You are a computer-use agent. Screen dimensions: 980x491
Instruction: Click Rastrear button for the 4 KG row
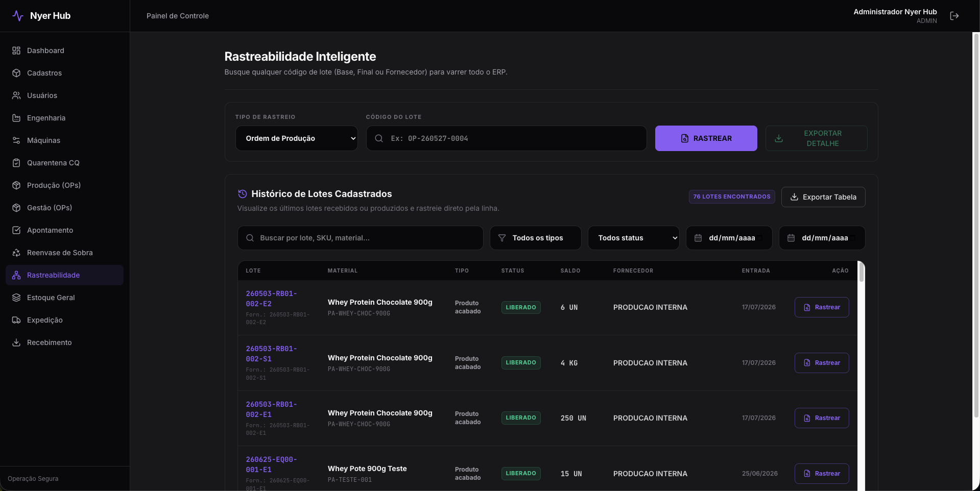click(x=822, y=363)
